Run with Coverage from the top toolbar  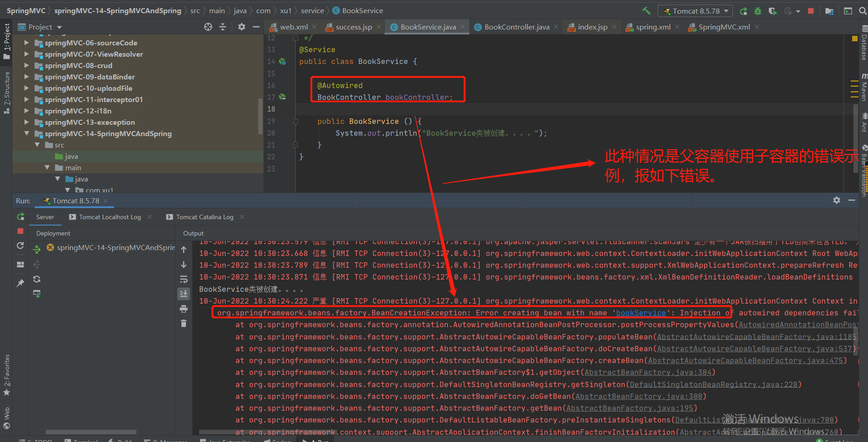(x=772, y=11)
